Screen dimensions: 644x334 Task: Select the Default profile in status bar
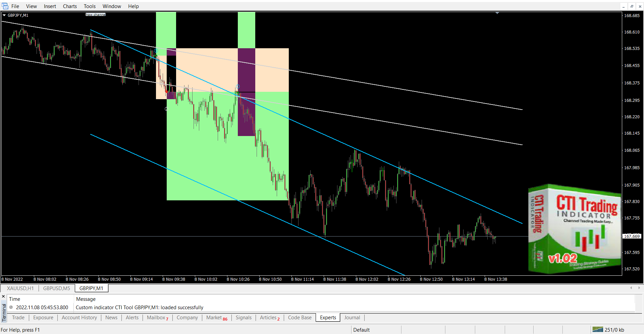[361, 330]
